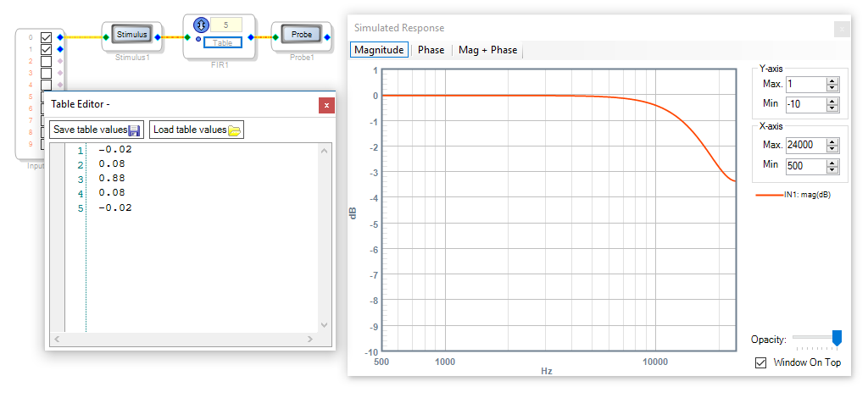Click the green input pin of Probe1

(275, 37)
